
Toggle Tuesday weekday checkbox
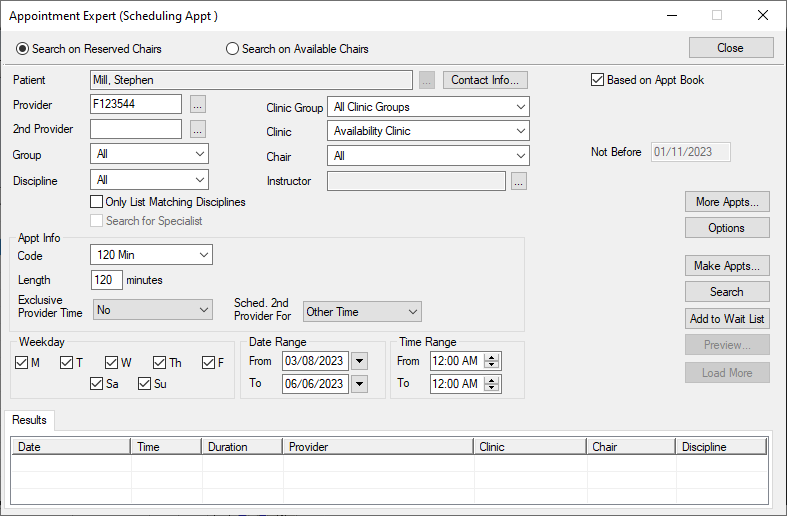(66, 362)
